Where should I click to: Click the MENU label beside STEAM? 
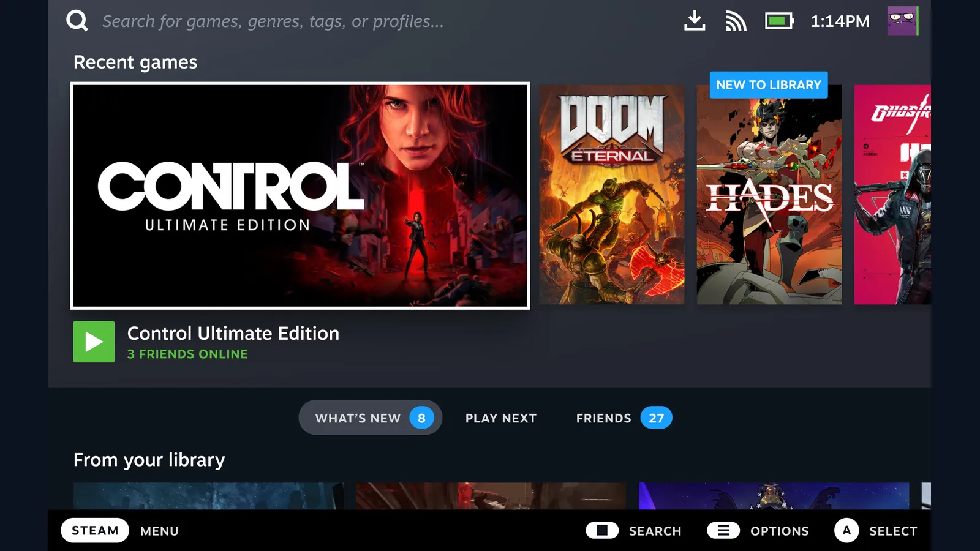159,531
